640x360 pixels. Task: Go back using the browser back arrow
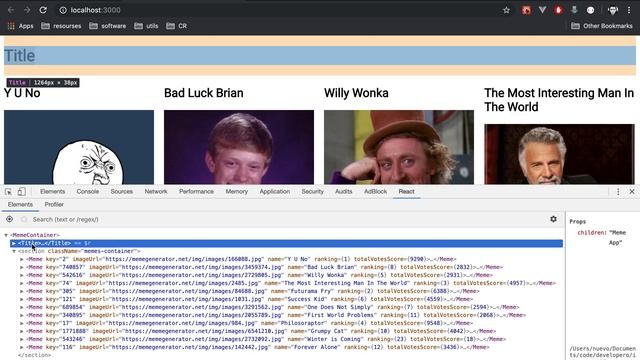pos(11,10)
